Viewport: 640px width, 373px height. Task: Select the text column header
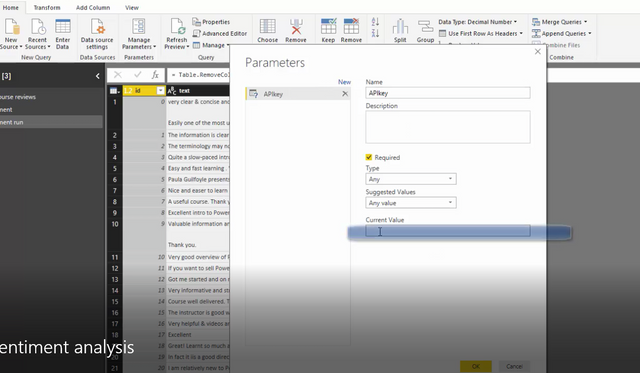tap(198, 91)
